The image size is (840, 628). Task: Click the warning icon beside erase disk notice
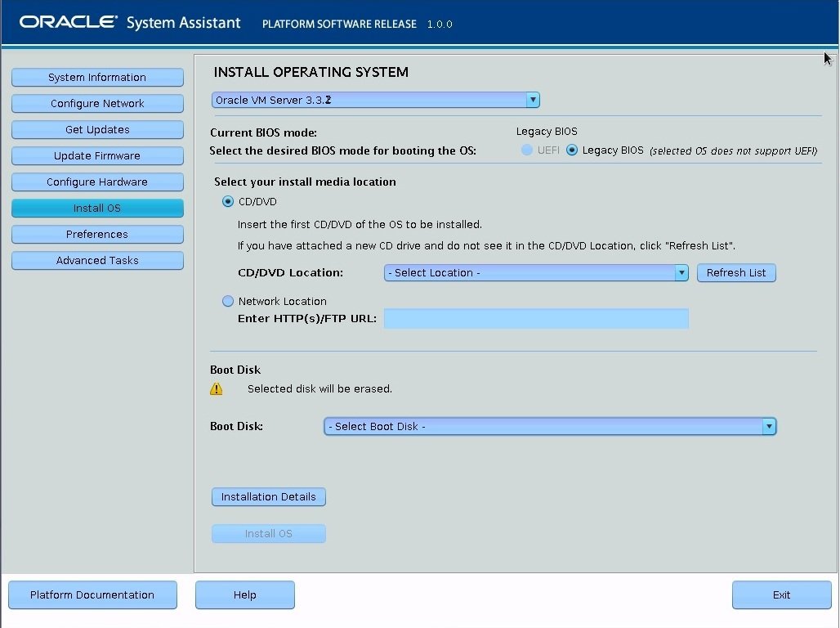click(217, 388)
